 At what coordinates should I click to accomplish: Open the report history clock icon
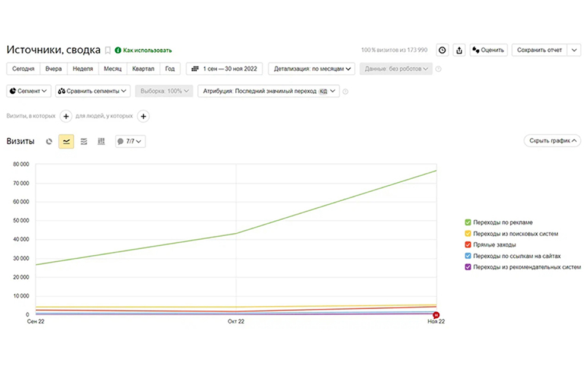point(442,50)
